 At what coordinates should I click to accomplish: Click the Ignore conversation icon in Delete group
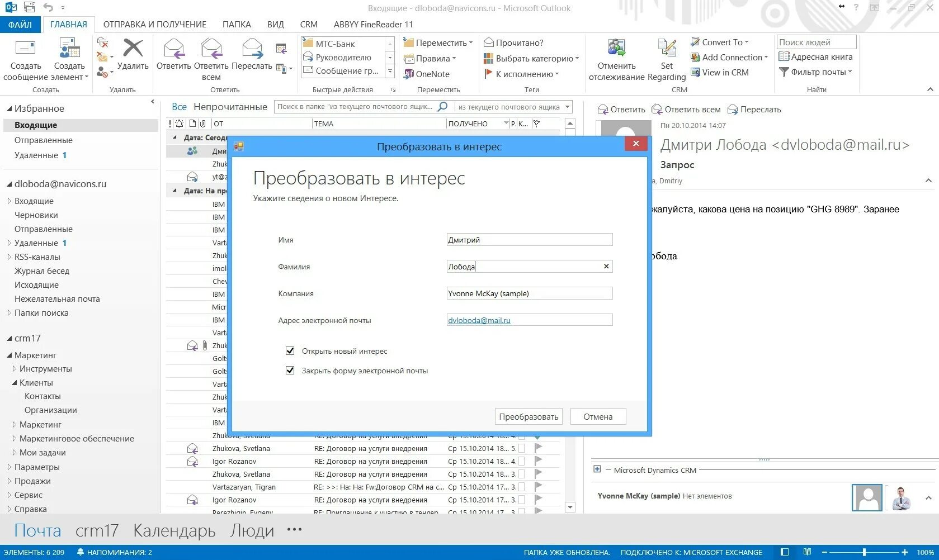click(x=102, y=42)
